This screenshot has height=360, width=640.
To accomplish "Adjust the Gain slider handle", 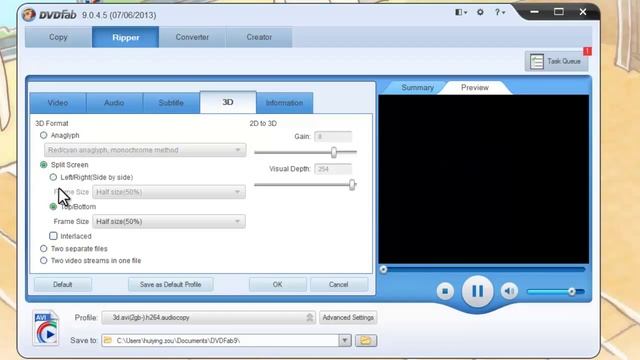I will pos(334,152).
